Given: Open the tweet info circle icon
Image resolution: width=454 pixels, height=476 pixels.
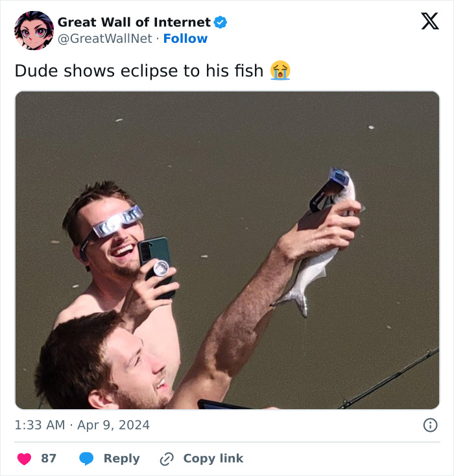Looking at the screenshot, I should tap(430, 425).
